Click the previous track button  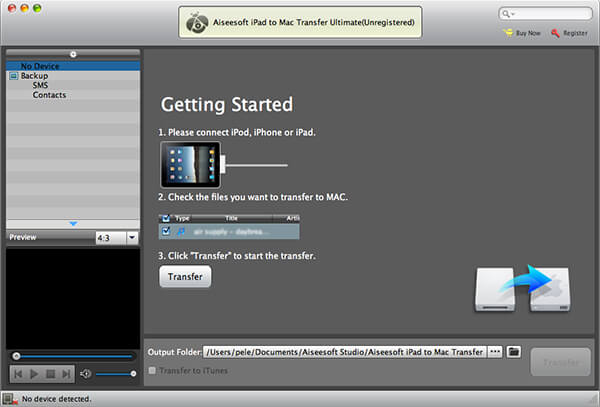click(18, 374)
